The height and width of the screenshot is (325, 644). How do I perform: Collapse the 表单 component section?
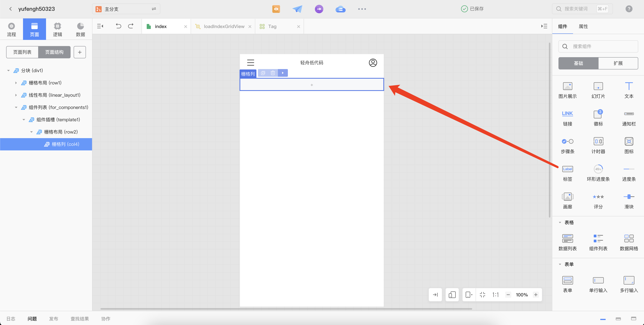(x=560, y=264)
